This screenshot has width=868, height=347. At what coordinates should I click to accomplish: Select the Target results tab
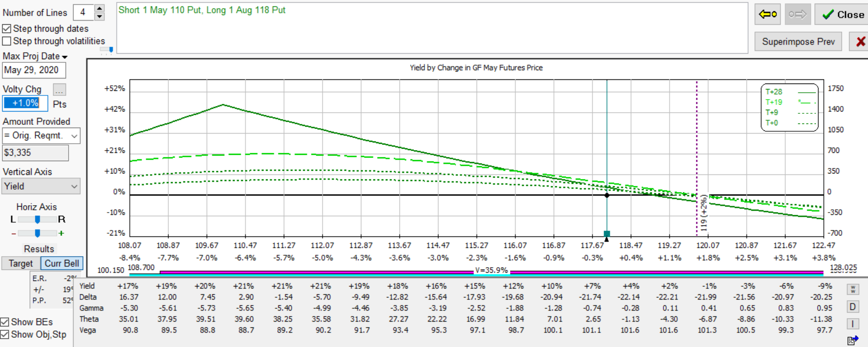click(21, 263)
